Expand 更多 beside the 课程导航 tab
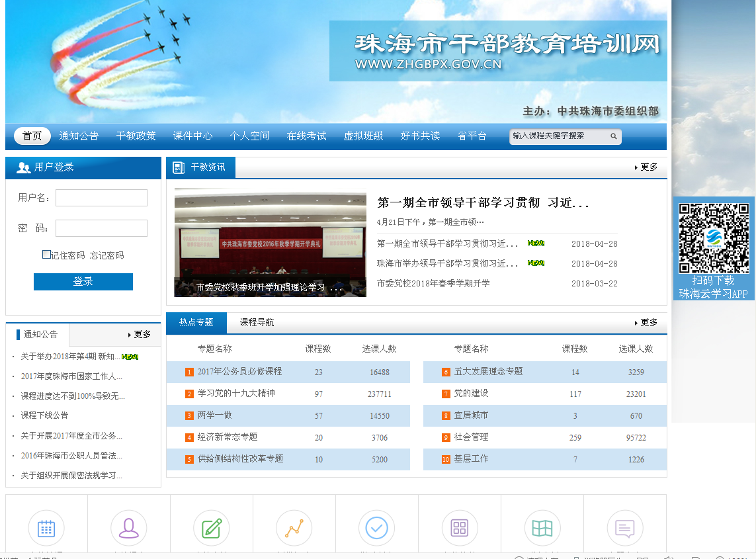The image size is (756, 559). point(646,323)
